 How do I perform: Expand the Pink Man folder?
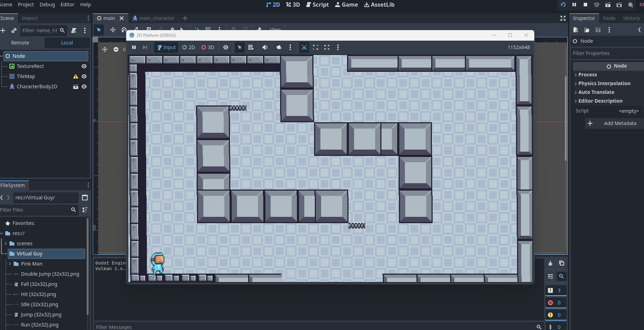(x=10, y=264)
